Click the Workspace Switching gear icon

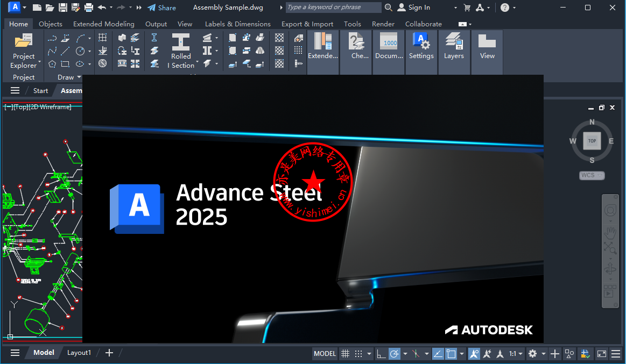(x=532, y=354)
